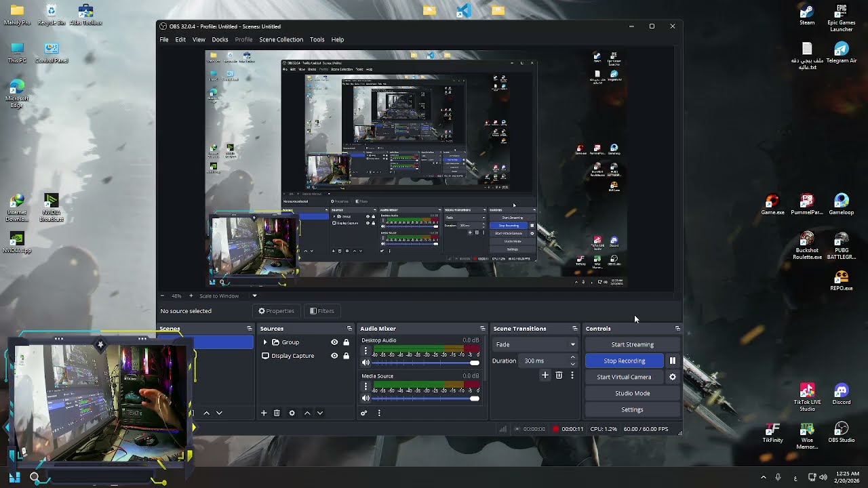Select the Display Capture source row
Image resolution: width=868 pixels, height=488 pixels.
tap(305, 356)
